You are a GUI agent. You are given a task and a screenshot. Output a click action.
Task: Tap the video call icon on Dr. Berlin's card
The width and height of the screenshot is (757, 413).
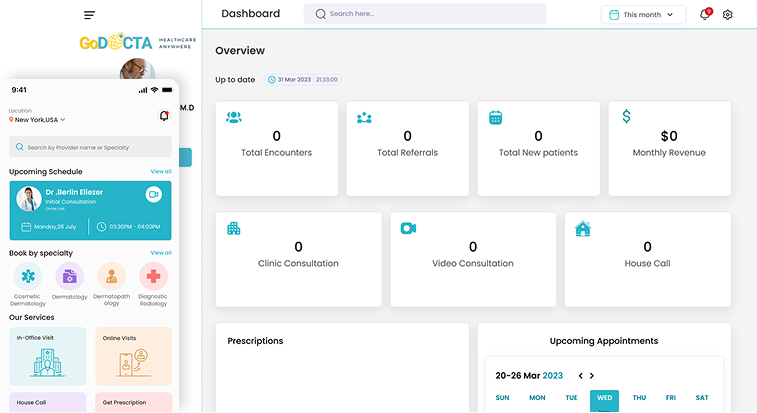tap(154, 194)
